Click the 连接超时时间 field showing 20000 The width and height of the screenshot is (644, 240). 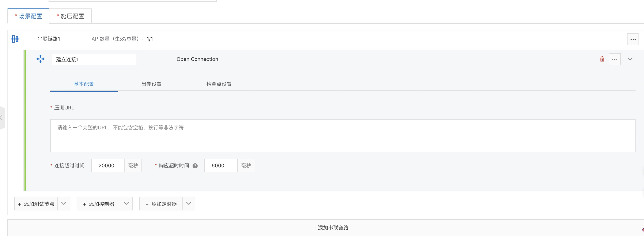click(x=107, y=166)
